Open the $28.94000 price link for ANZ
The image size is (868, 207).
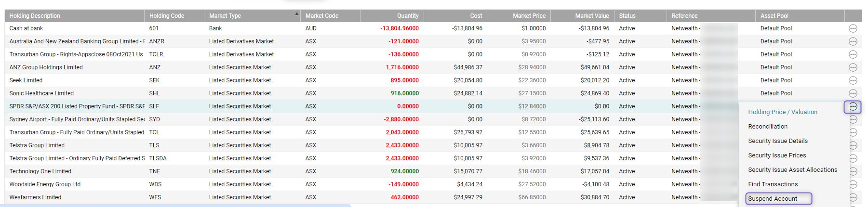[x=532, y=67]
